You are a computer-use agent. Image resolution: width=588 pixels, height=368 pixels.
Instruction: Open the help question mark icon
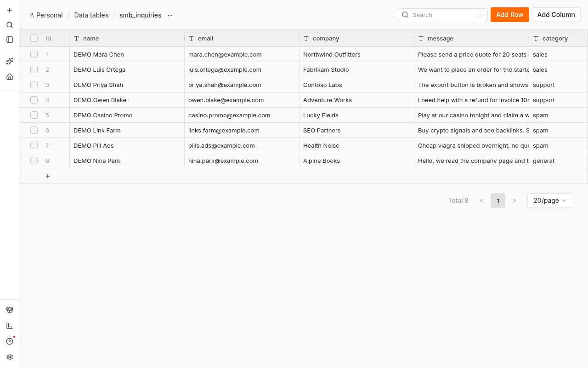point(10,341)
